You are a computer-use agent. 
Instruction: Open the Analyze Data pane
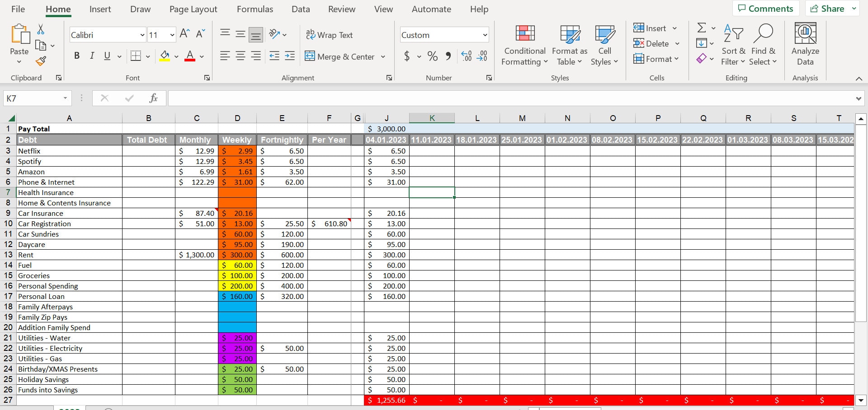pyautogui.click(x=805, y=44)
